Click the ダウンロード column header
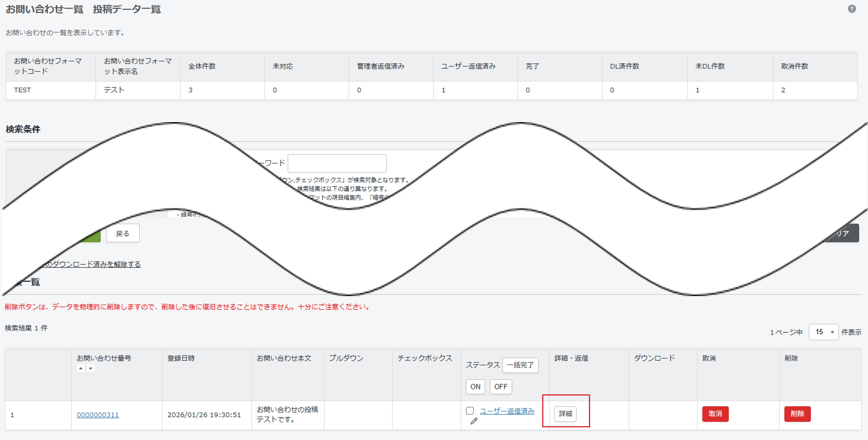This screenshot has height=440, width=868. pyautogui.click(x=654, y=358)
